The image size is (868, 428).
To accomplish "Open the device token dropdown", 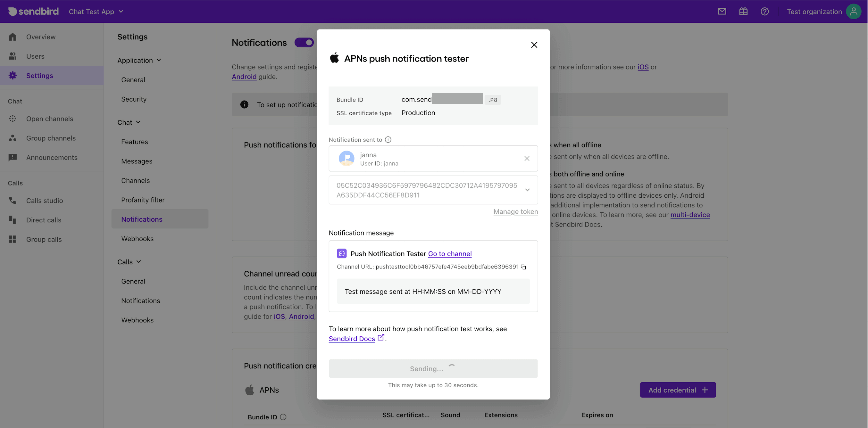I will pos(433,190).
